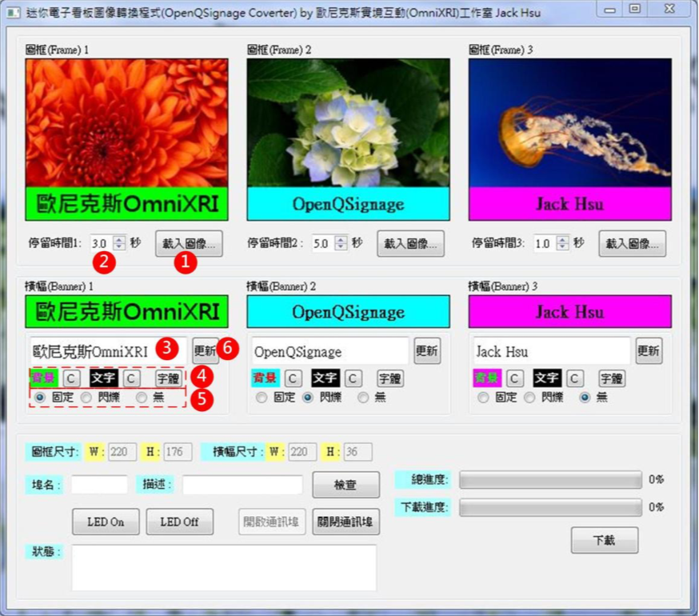Screen dimensions: 699x616
Task: Click Banner 2 black text color swatch
Action: click(x=325, y=378)
